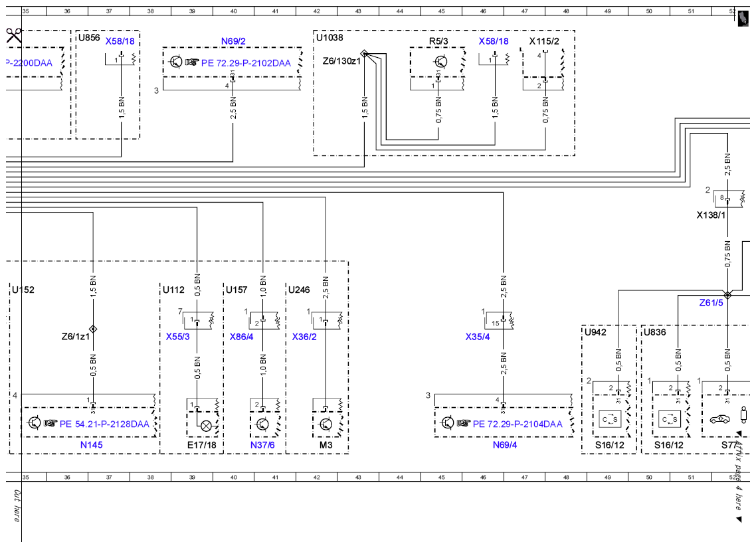The height and width of the screenshot is (548, 756).
Task: Click the lamp symbol above E17/18
Action: coord(207,426)
